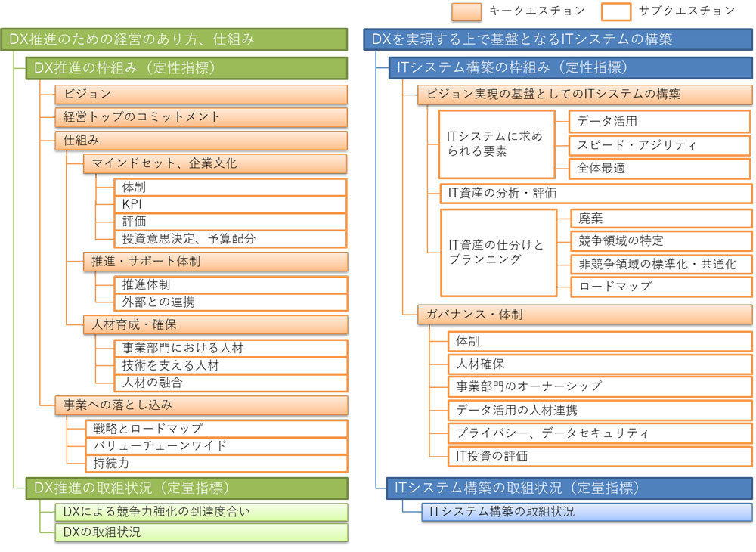Click the ビジョン key question box

[201, 94]
